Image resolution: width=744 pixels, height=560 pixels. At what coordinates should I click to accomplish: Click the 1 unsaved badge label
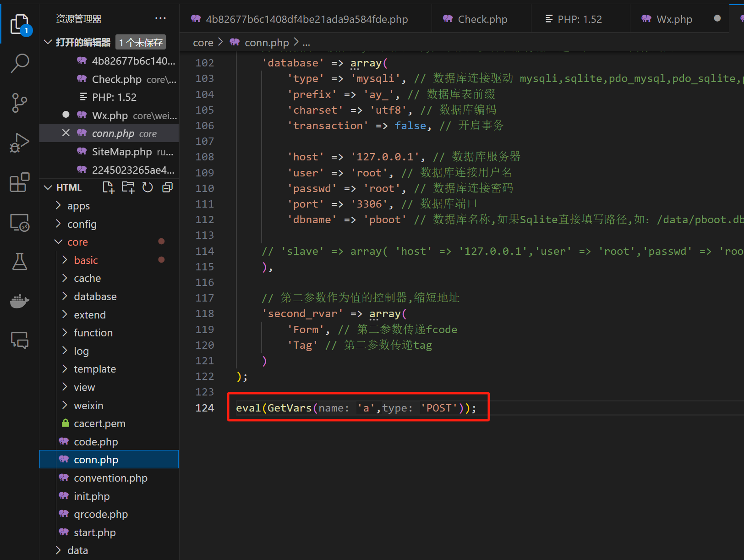140,42
